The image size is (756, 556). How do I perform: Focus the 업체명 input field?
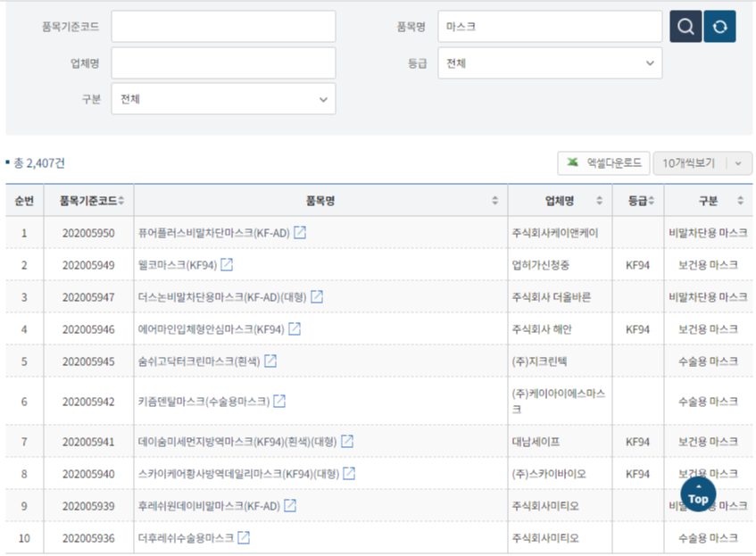coord(223,62)
